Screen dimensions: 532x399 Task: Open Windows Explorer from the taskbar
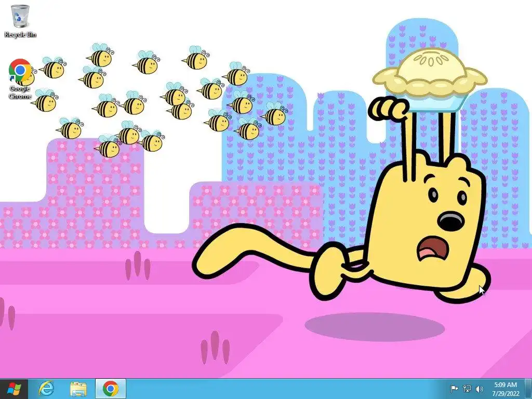[78, 389]
